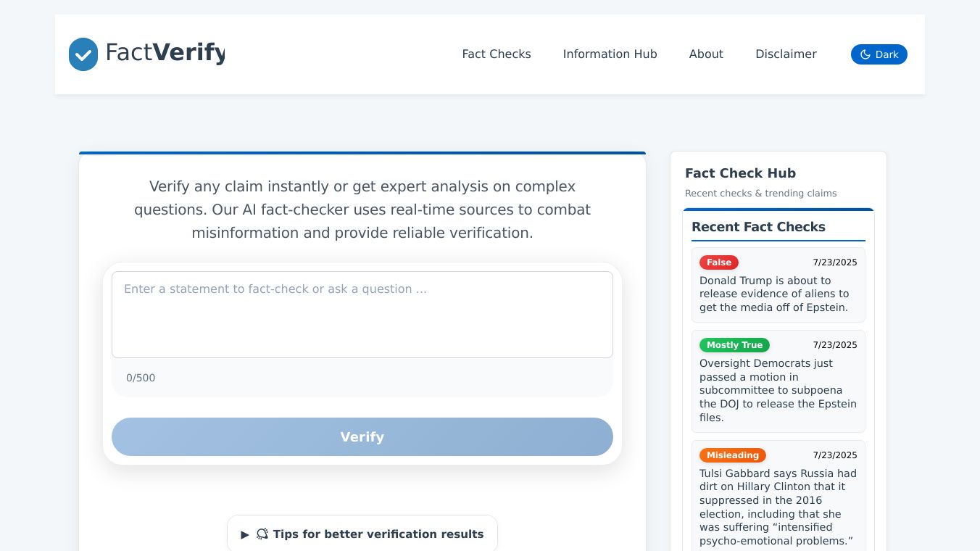Click the tips disclosure triangle arrow

pyautogui.click(x=245, y=535)
